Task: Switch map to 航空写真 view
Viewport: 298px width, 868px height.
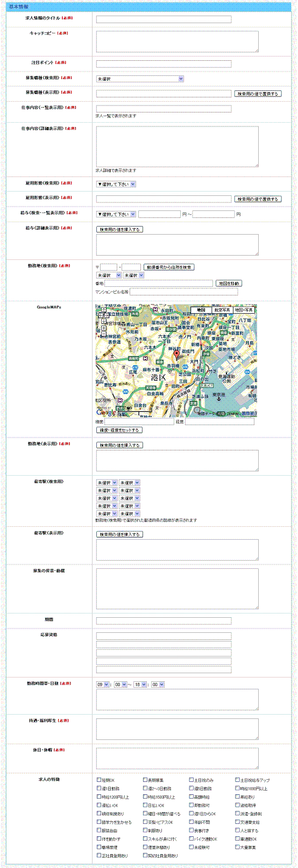Action: pos(222,310)
